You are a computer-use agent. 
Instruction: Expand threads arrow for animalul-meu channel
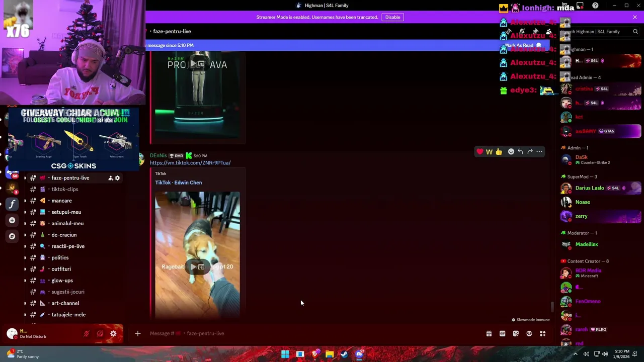(25, 223)
